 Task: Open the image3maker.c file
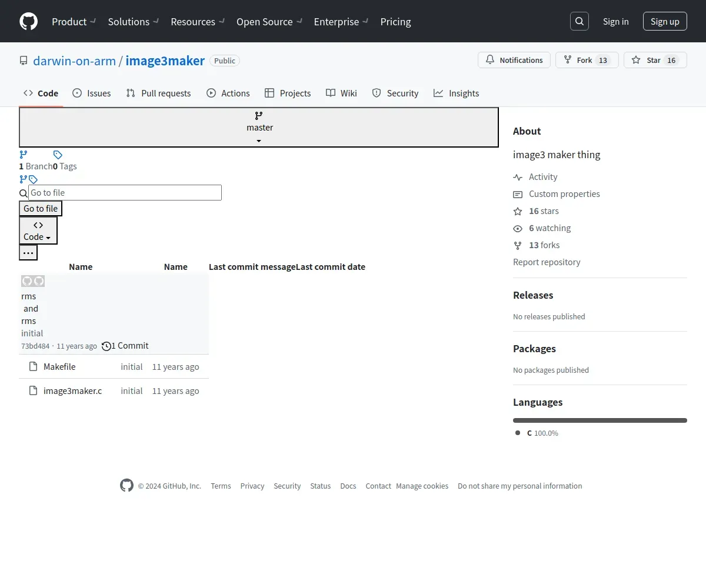(72, 390)
